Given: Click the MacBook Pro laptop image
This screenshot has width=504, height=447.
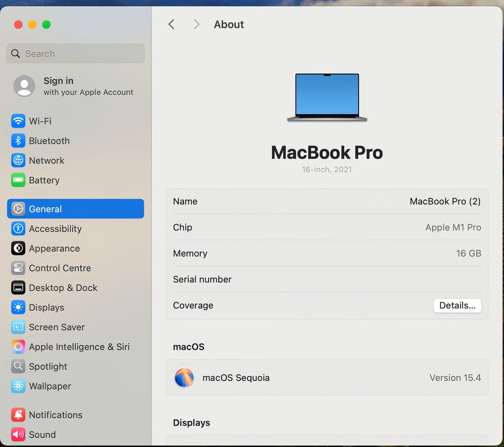Looking at the screenshot, I should 327,98.
